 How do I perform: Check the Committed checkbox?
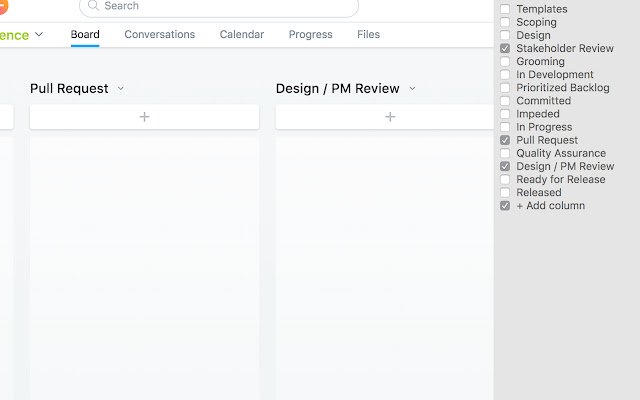click(x=505, y=100)
